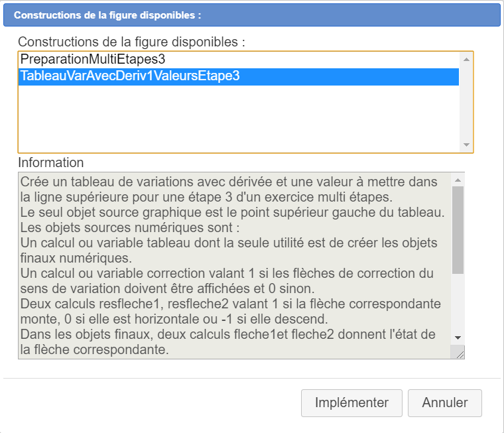This screenshot has height=433, width=504.
Task: Click the Information box scrollbar down arrow
Action: click(458, 338)
